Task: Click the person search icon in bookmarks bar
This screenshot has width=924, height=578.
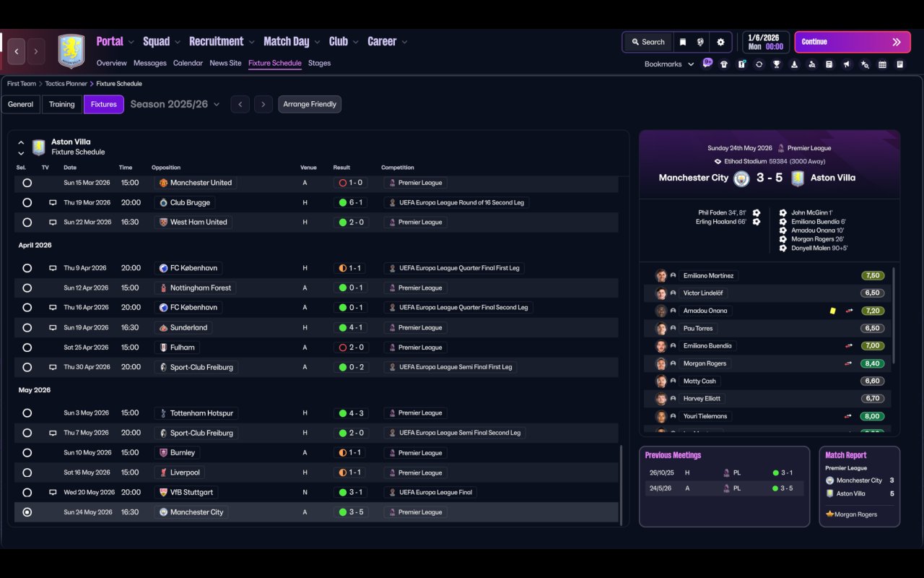Action: pyautogui.click(x=811, y=64)
